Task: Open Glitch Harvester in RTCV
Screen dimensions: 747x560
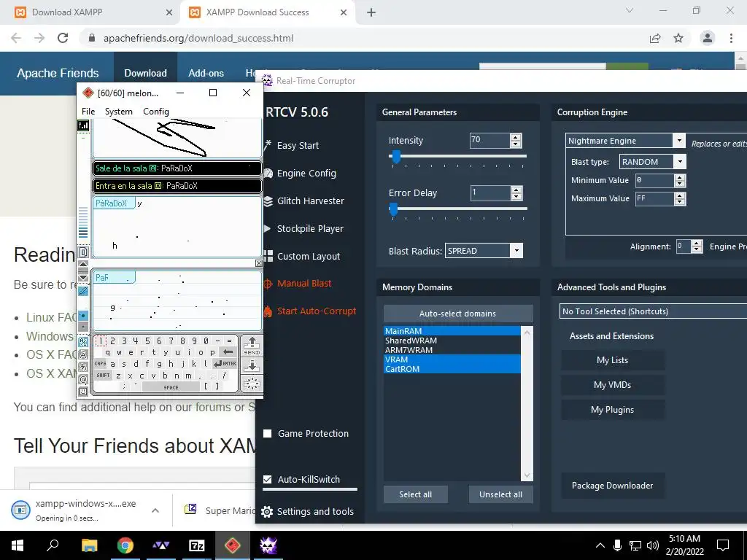Action: tap(304, 201)
